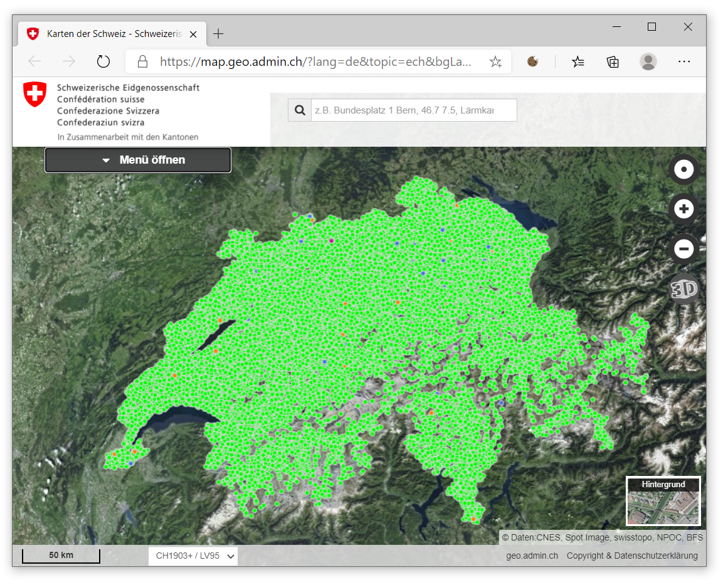Image resolution: width=728 pixels, height=585 pixels.
Task: Reload the page with the refresh icon
Action: point(103,61)
